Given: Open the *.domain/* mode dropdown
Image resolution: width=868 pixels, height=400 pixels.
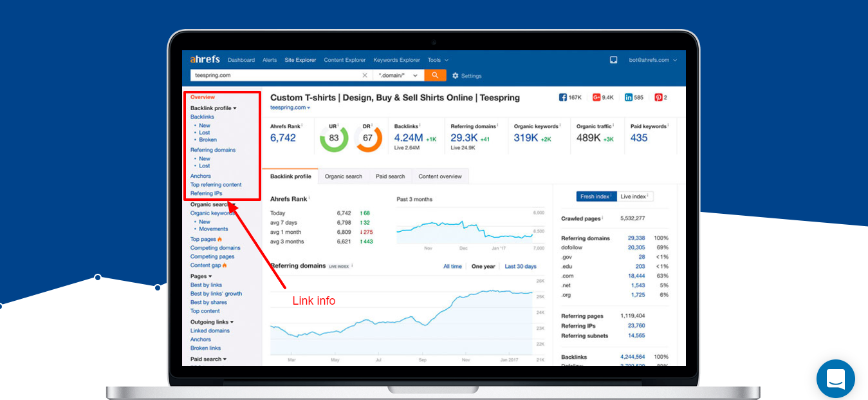Looking at the screenshot, I should [x=398, y=75].
